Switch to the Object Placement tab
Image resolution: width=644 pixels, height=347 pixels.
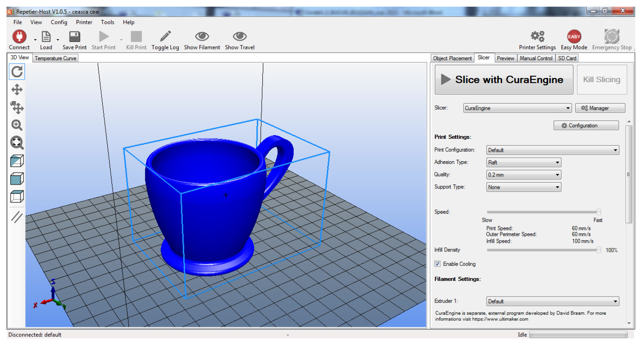click(x=452, y=58)
